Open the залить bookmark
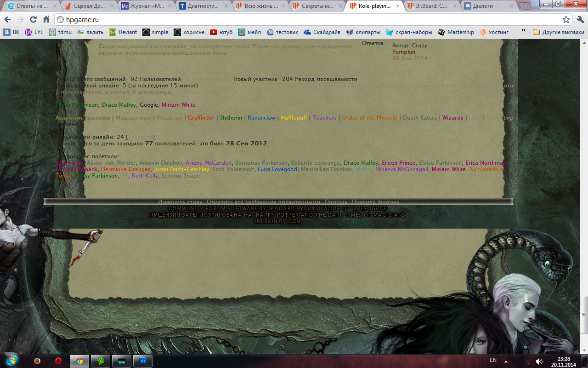588x368 pixels. pos(90,32)
